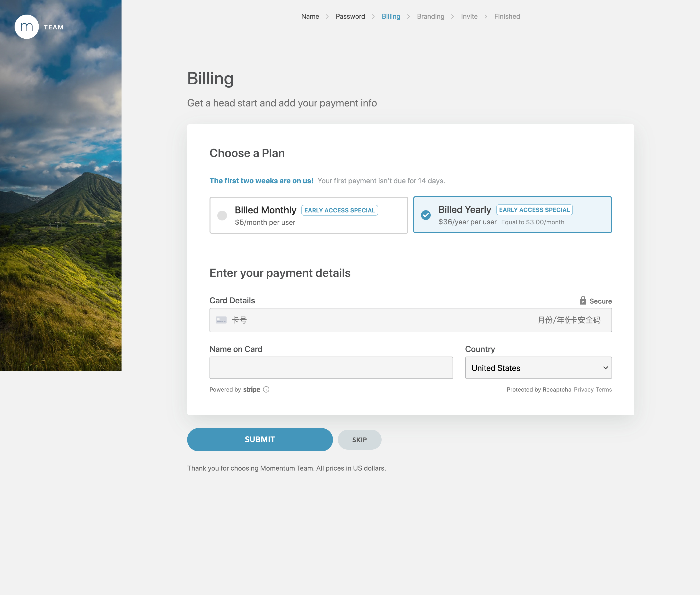Select the Billed Monthly radio button
The height and width of the screenshot is (595, 700).
pos(222,215)
